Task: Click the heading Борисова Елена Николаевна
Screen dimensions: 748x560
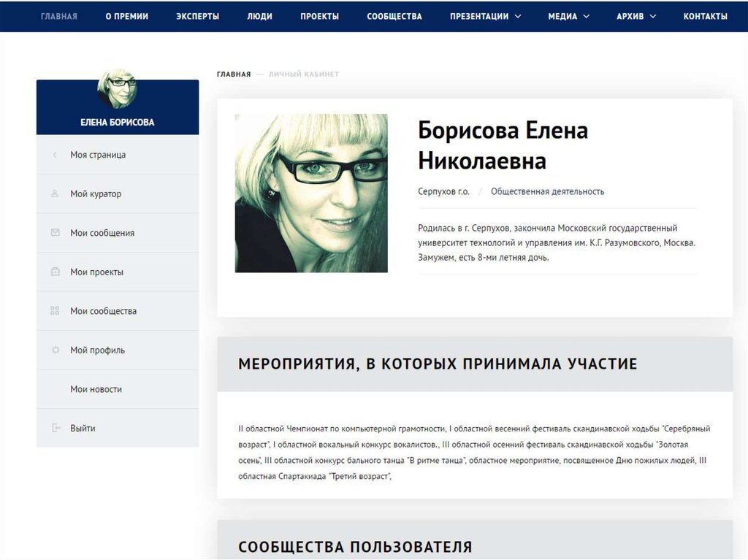Action: (503, 145)
